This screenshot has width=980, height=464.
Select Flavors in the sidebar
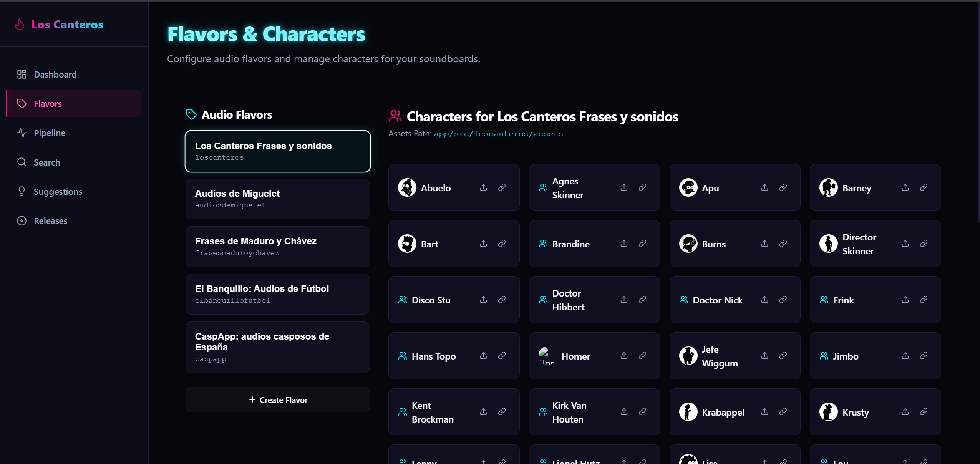pos(74,103)
